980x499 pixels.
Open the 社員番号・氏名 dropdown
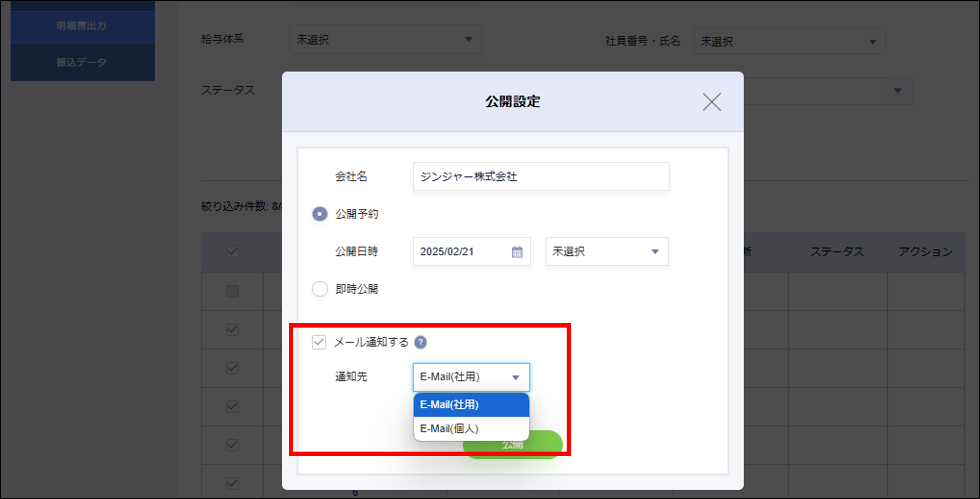pos(790,41)
